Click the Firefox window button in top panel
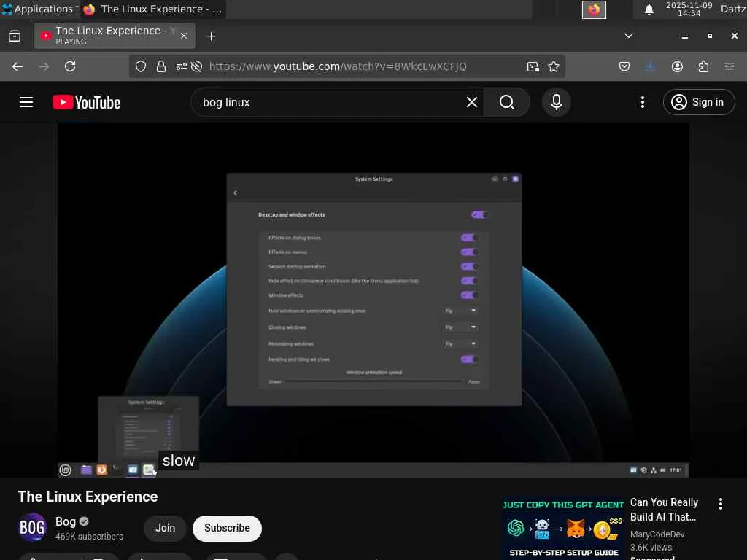This screenshot has width=747, height=560. pos(153,9)
